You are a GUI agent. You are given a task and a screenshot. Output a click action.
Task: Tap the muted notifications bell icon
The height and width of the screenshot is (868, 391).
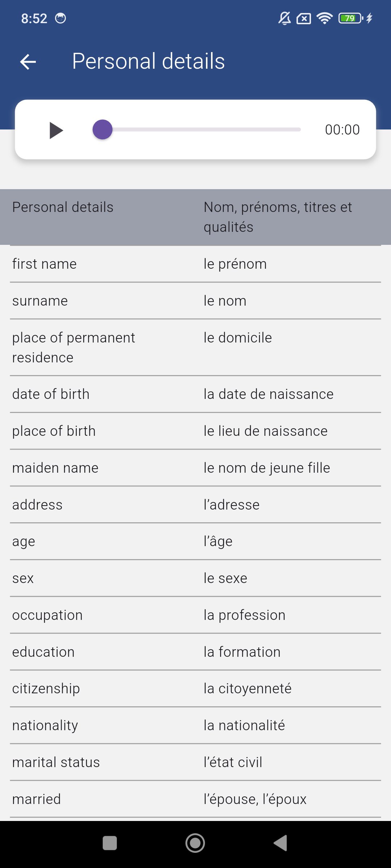285,18
